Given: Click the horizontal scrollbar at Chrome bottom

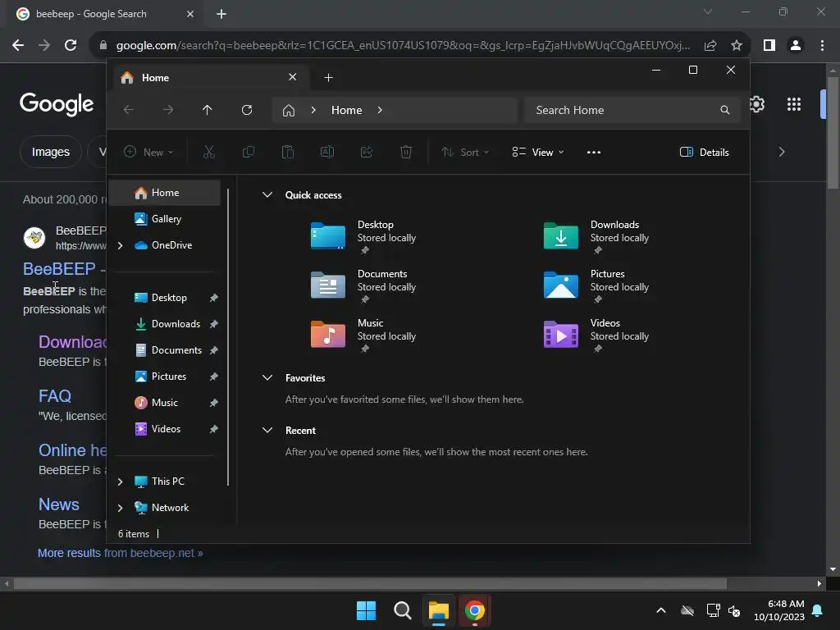Looking at the screenshot, I should [x=370, y=583].
